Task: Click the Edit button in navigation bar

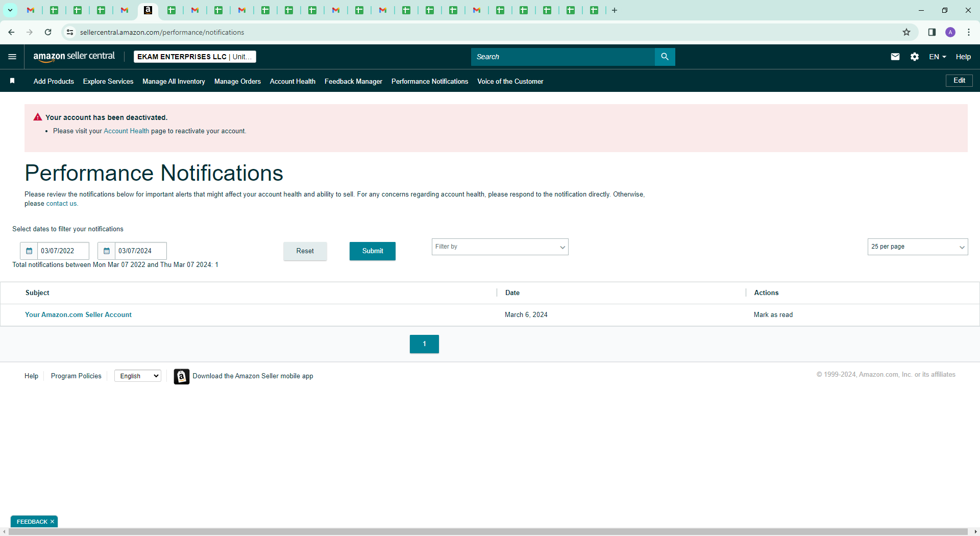Action: point(959,81)
